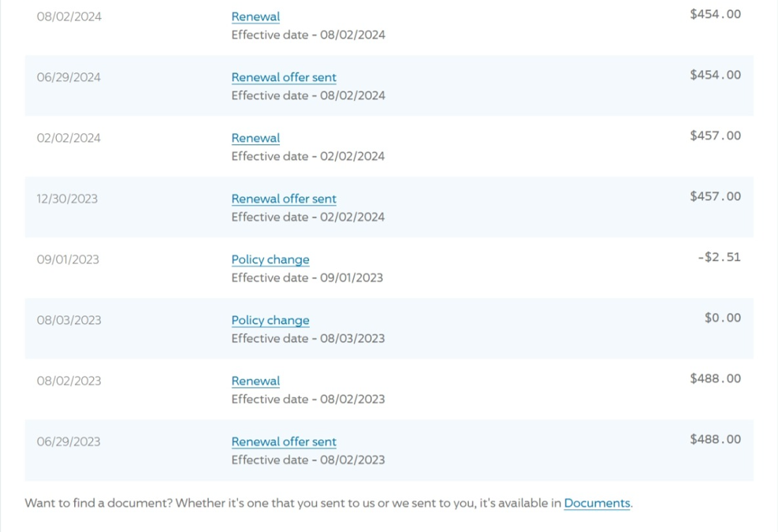Click the -$2.51 amount
778x532 pixels.
(x=719, y=257)
